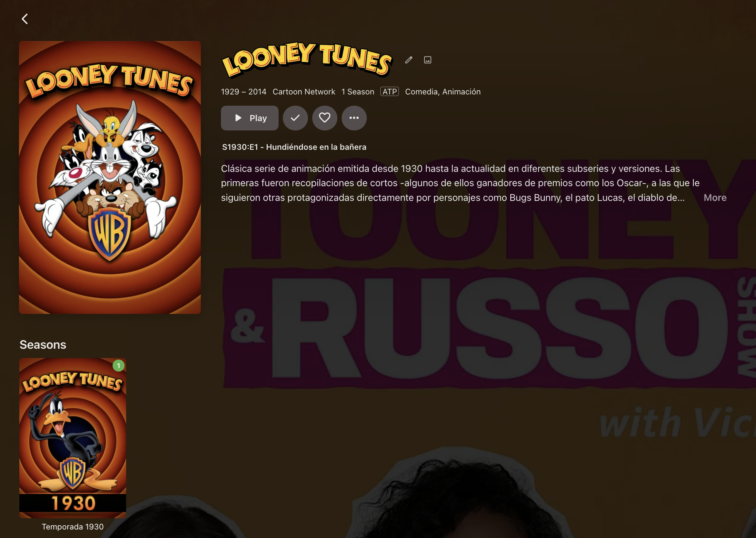The width and height of the screenshot is (756, 538).
Task: Play the Looney Tunes series
Action: pyautogui.click(x=250, y=118)
